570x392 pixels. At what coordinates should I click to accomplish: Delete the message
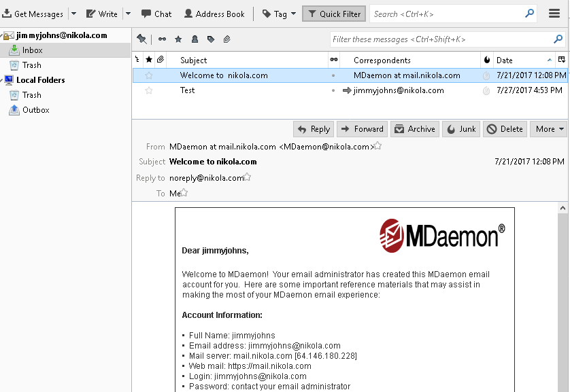(x=505, y=129)
